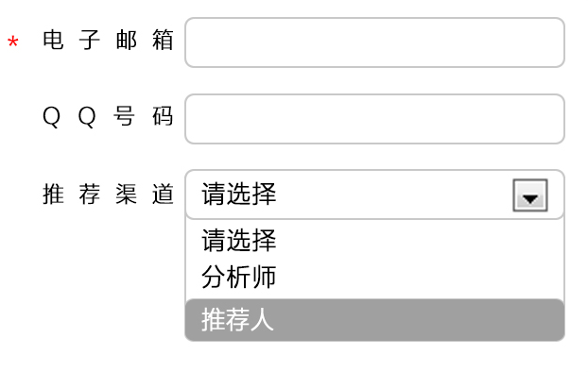Close the referral channel list via arrow button

tap(530, 195)
